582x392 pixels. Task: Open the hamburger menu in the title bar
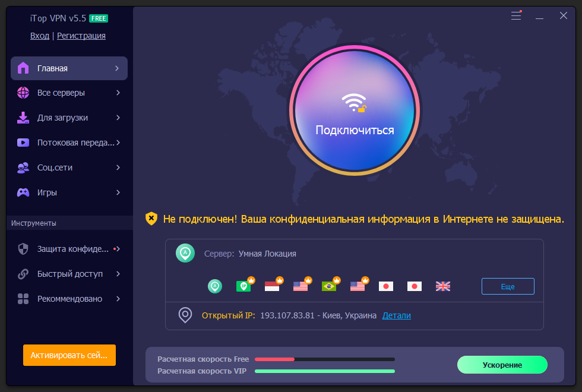coord(516,15)
